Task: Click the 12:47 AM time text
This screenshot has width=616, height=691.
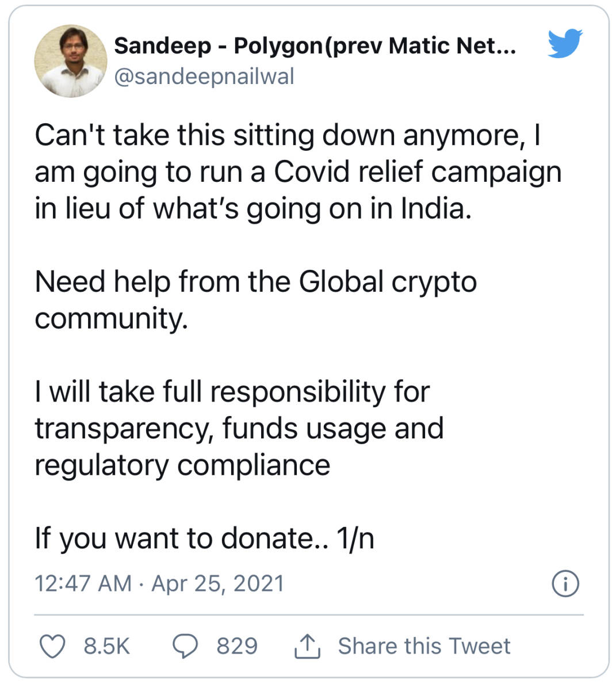Action: click(83, 583)
